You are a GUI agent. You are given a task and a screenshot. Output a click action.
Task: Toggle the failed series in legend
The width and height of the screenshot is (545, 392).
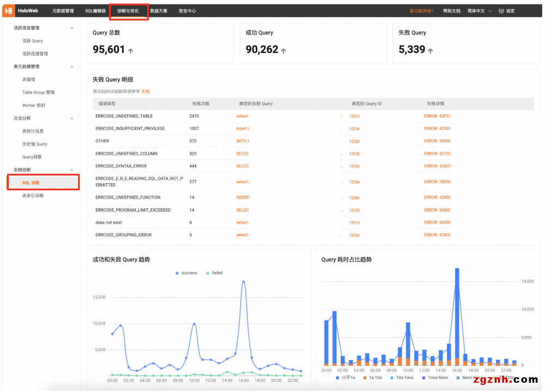214,273
